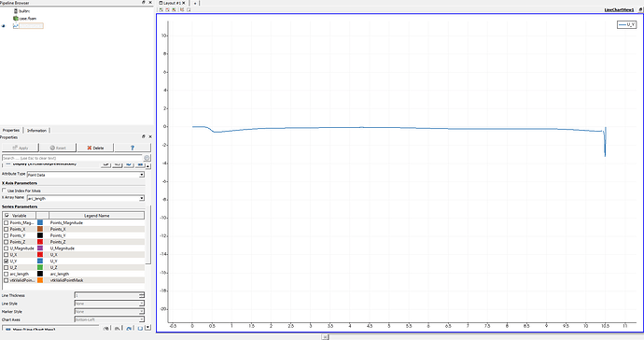Click first Display section toolbar icon

(x=106, y=164)
